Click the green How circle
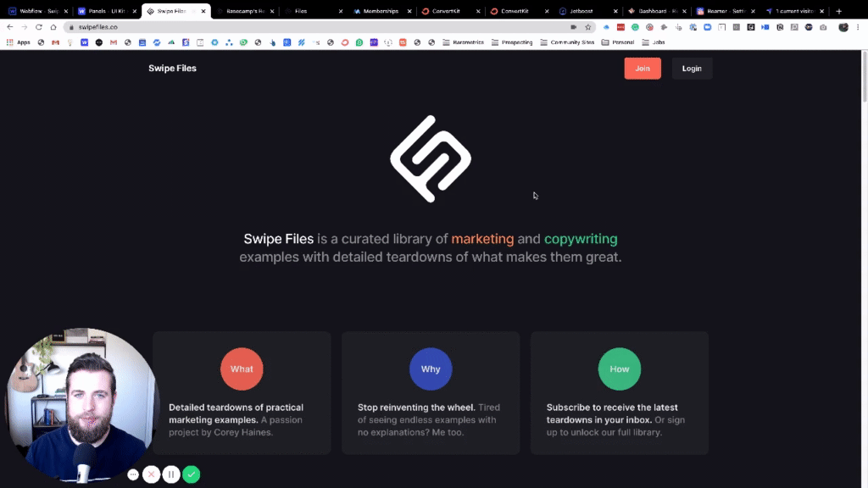The width and height of the screenshot is (868, 488). tap(620, 369)
